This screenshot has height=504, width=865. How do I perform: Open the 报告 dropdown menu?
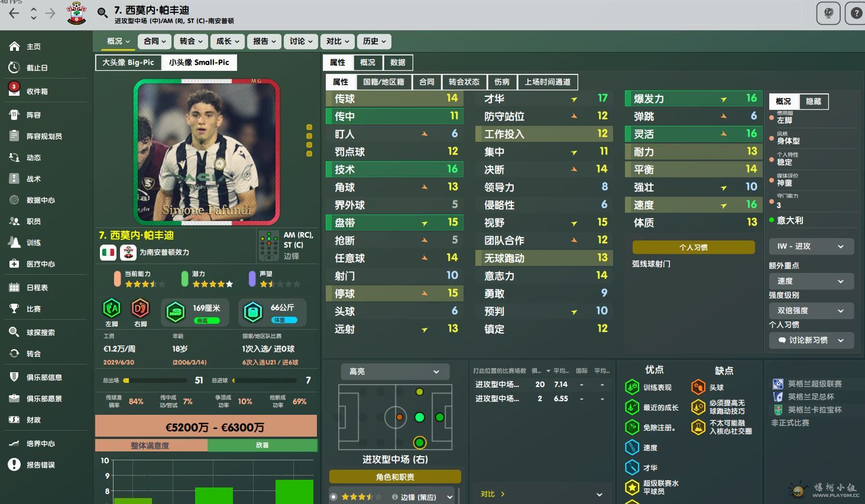(265, 41)
